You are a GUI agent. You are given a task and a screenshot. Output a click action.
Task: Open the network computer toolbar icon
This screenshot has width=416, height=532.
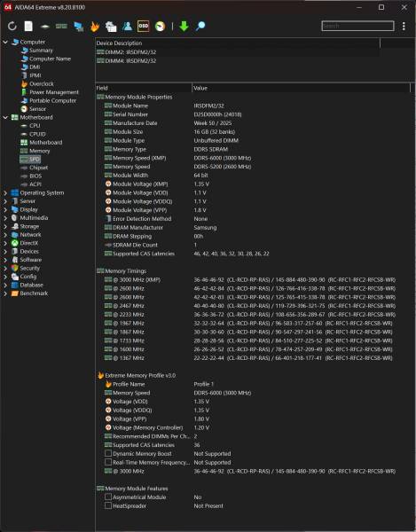tap(78, 27)
